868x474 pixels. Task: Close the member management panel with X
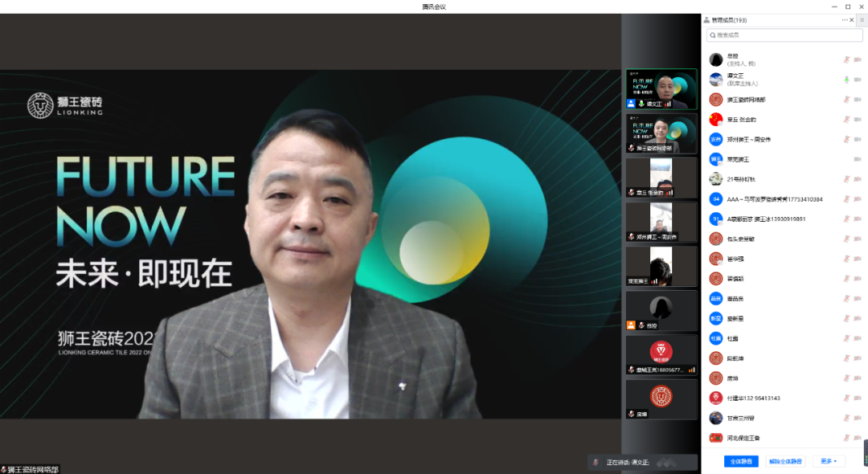tap(850, 19)
